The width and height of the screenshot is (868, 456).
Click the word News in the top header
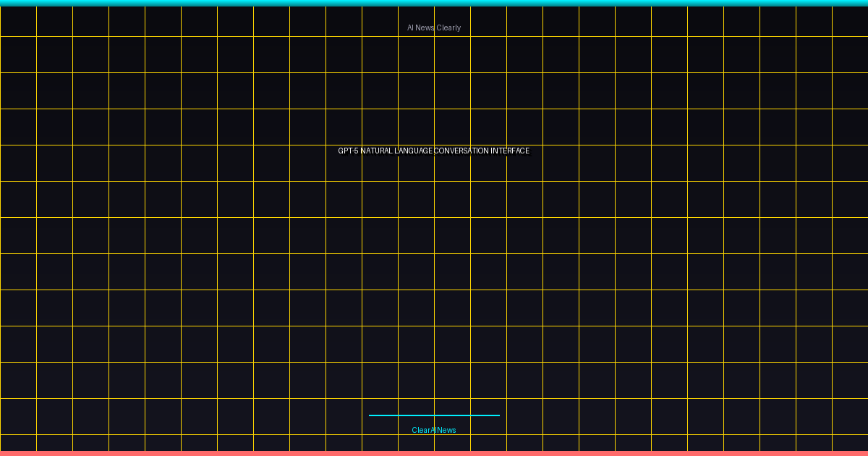[425, 28]
